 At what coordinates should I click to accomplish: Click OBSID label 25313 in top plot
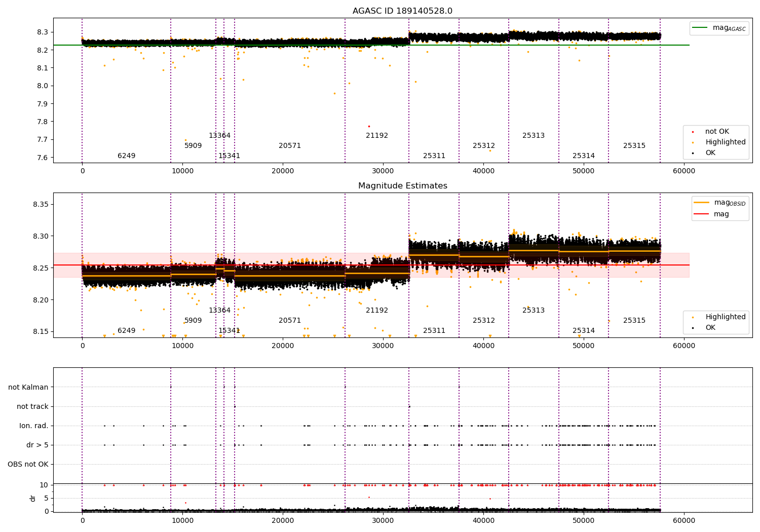pyautogui.click(x=534, y=136)
